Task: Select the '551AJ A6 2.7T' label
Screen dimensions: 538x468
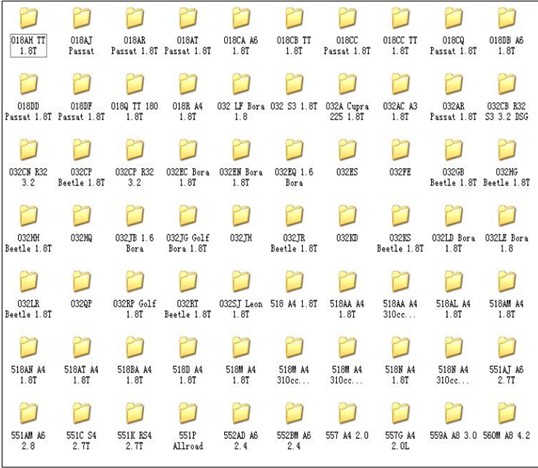Action: (x=507, y=375)
